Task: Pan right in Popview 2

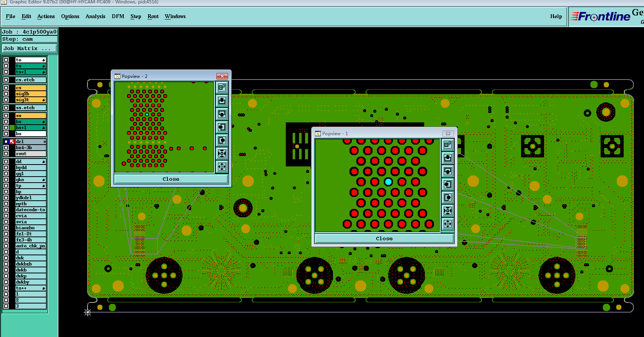Action: tap(222, 140)
